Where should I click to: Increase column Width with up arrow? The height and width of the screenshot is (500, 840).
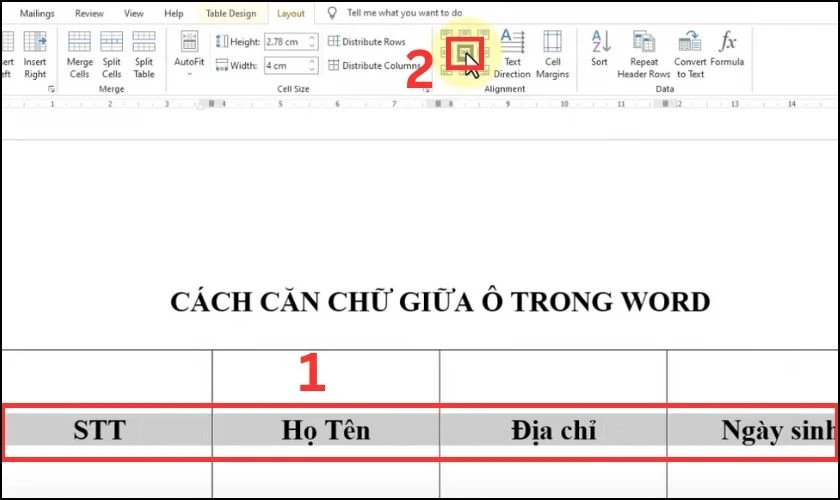(312, 62)
